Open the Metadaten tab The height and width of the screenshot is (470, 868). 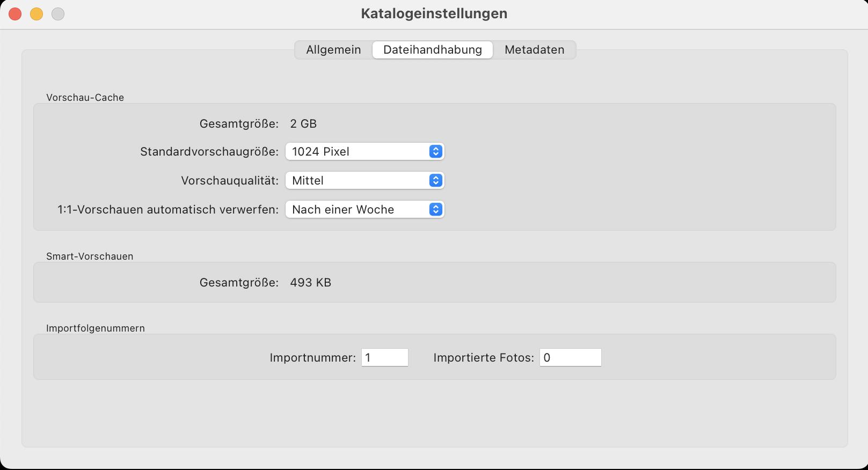point(534,50)
